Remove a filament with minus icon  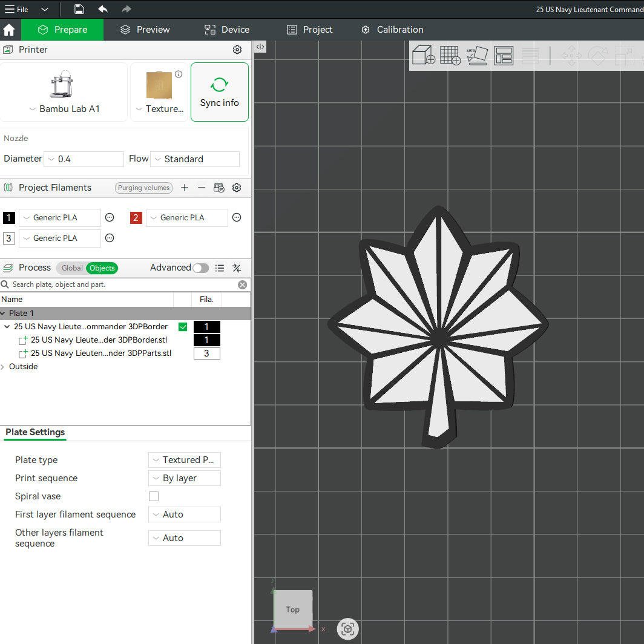pos(201,188)
